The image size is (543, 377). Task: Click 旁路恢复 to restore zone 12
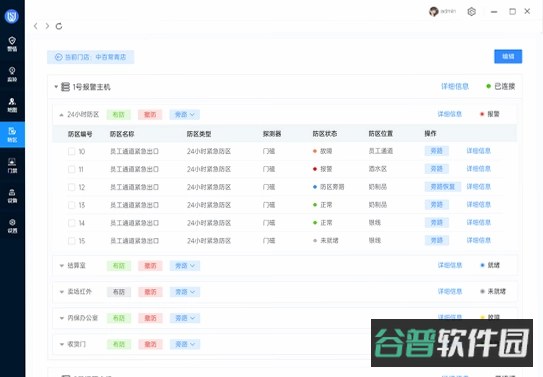tap(443, 187)
